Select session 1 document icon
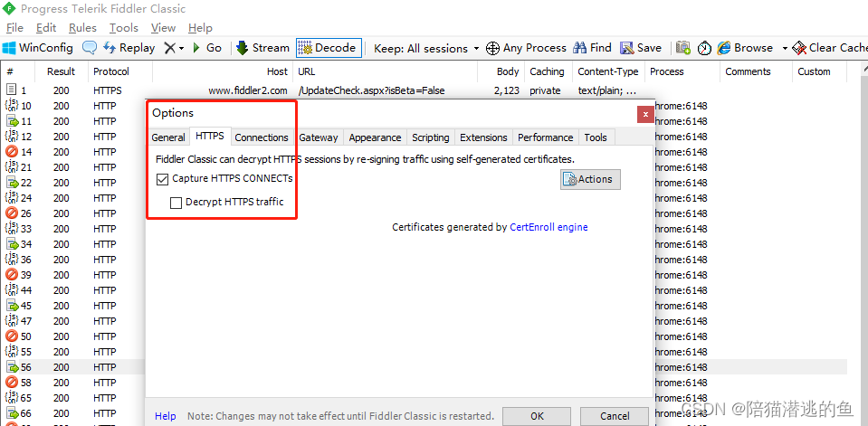The height and width of the screenshot is (426, 868). click(11, 90)
